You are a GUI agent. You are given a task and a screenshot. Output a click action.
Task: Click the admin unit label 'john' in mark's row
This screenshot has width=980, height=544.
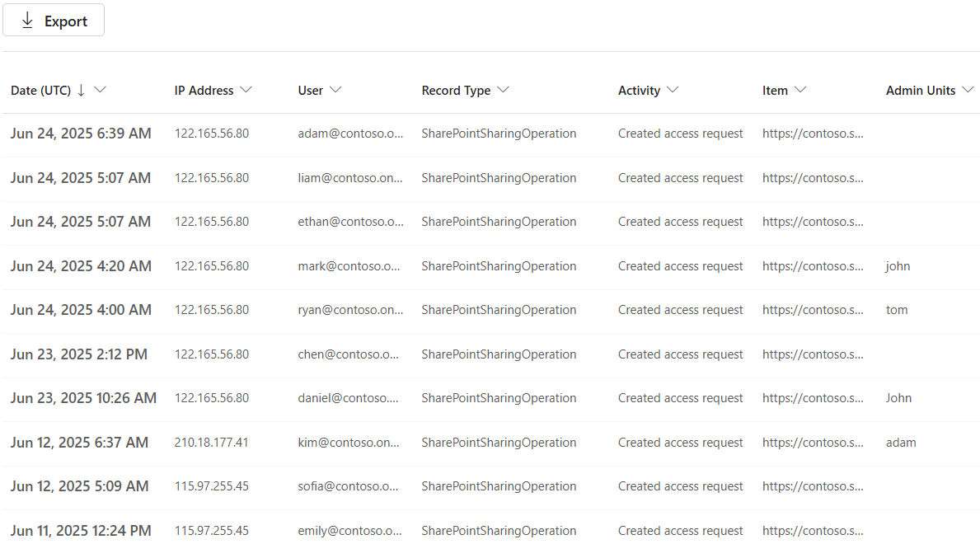coord(898,265)
